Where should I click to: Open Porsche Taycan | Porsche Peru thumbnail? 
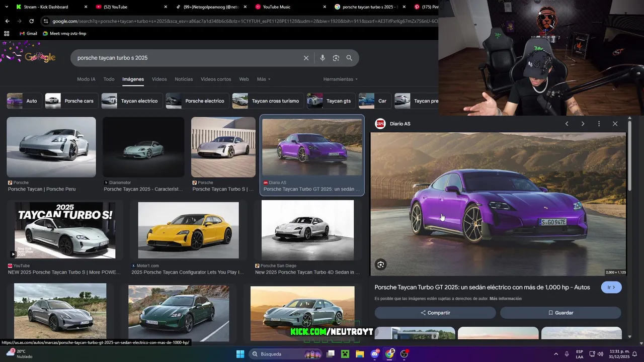pos(51,147)
